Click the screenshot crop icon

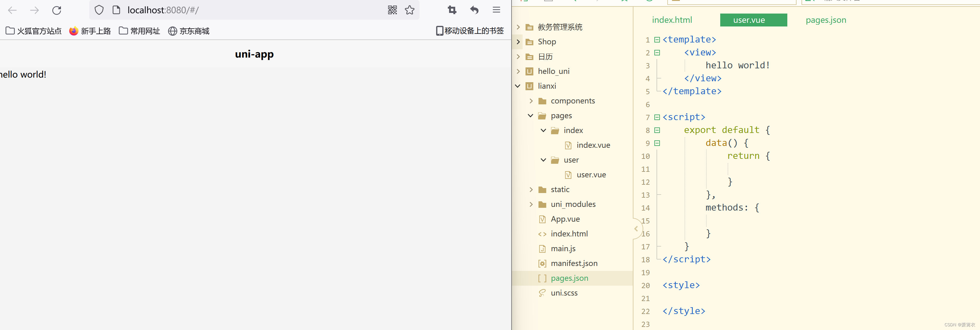pyautogui.click(x=452, y=10)
